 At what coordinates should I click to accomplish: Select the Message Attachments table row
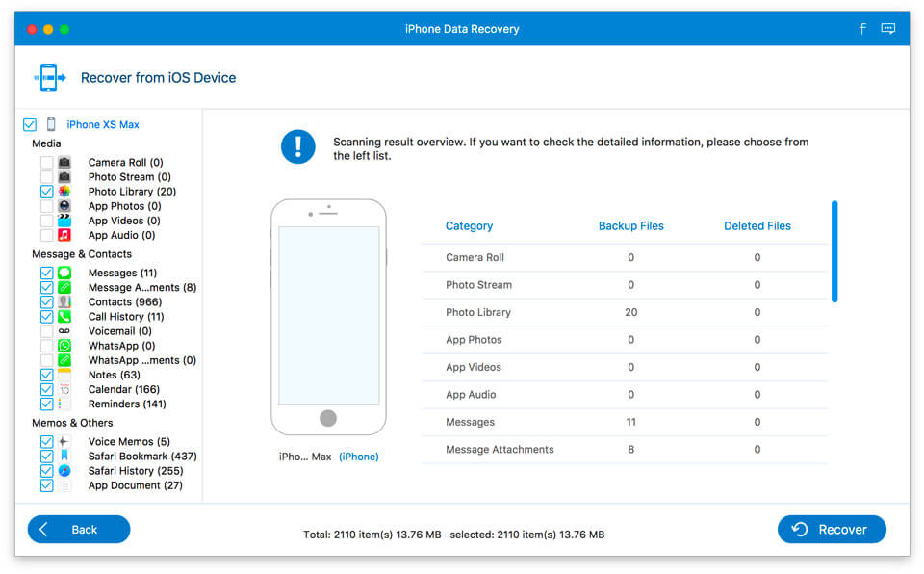tap(625, 450)
